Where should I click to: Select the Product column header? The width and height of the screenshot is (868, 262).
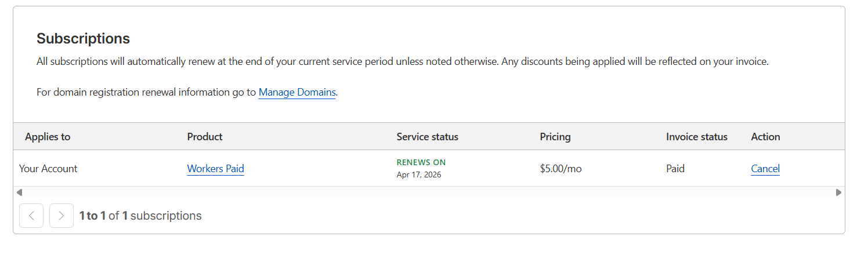click(205, 137)
